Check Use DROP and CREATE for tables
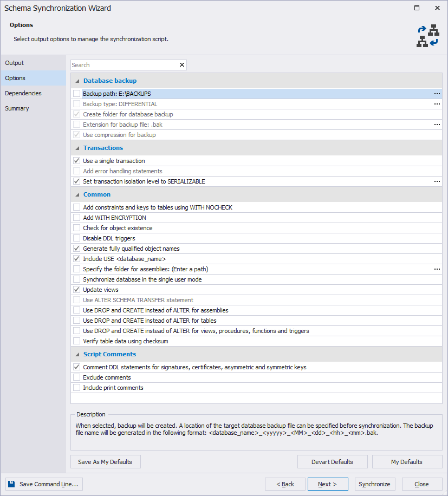Viewport: 448px width, 496px height. 76,321
